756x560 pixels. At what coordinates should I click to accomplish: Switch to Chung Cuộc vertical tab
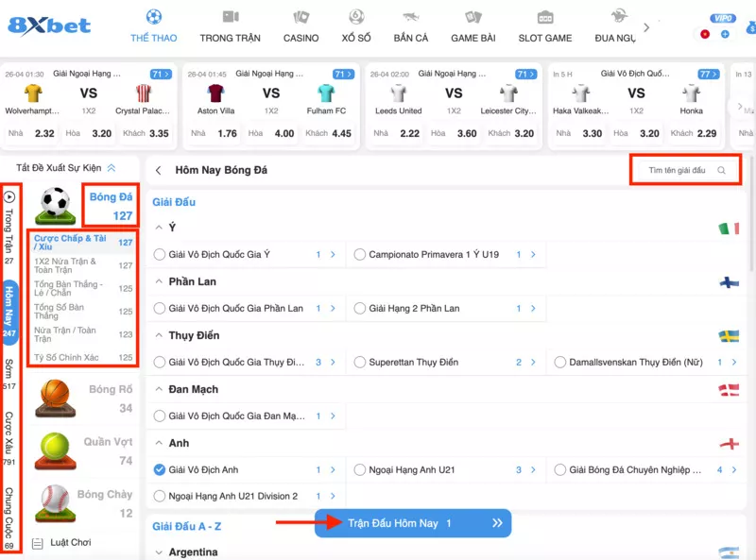pos(9,518)
